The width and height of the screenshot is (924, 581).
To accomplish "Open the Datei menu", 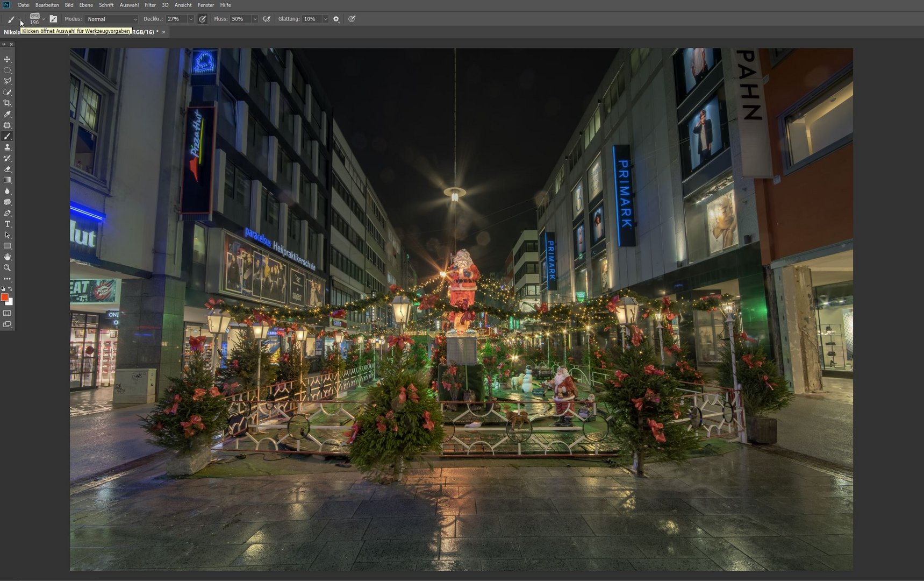I will pyautogui.click(x=24, y=5).
